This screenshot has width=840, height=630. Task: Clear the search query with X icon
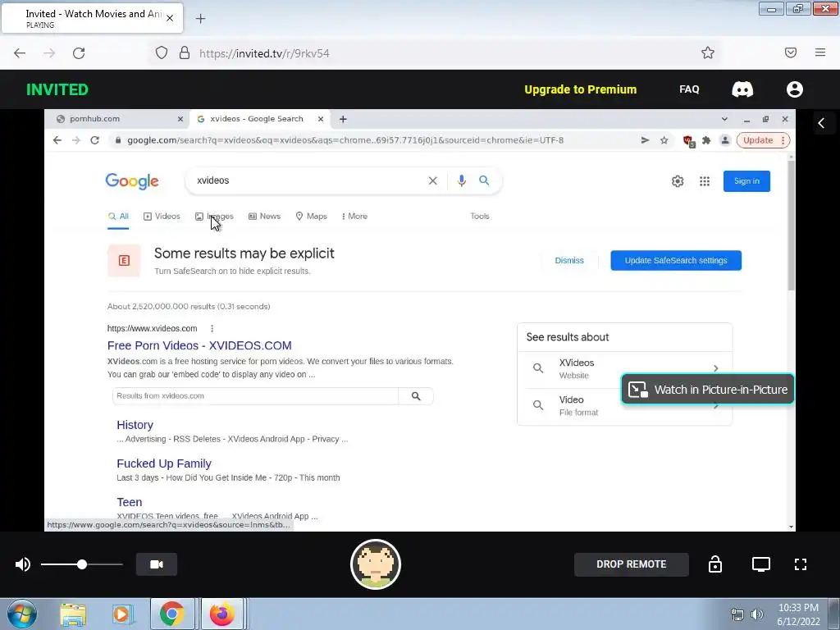(x=433, y=180)
